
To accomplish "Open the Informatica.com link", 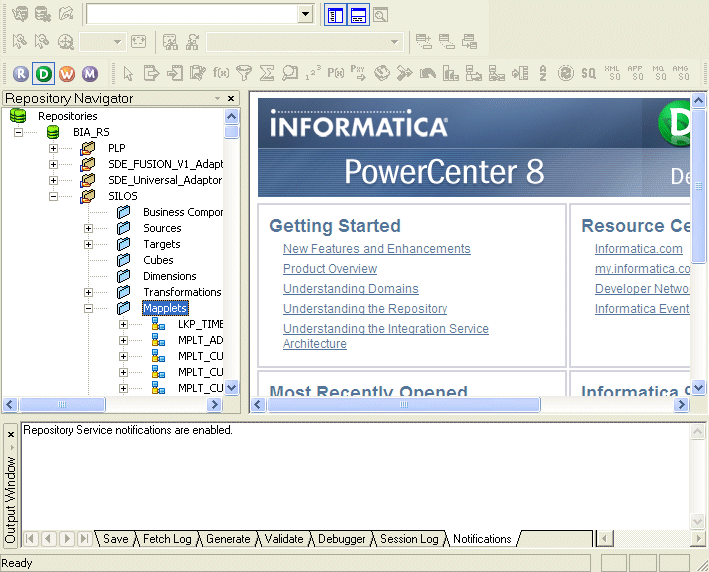I will pos(638,249).
